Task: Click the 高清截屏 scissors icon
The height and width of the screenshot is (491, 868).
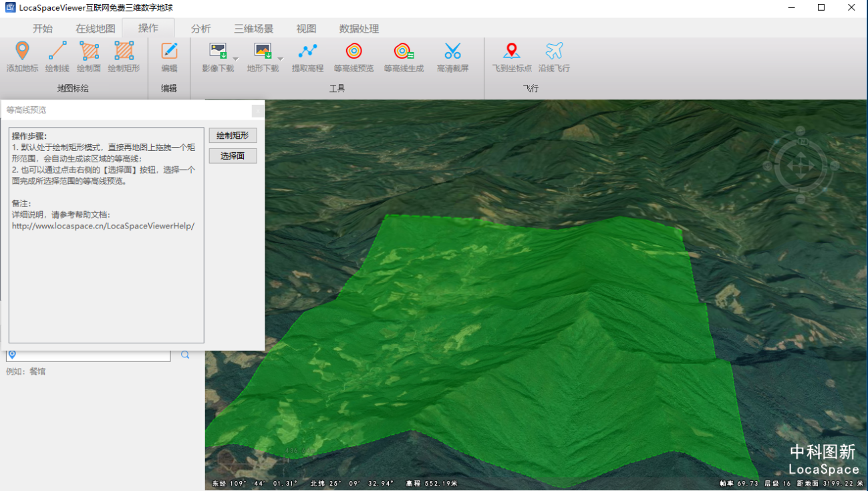Action: coord(453,51)
